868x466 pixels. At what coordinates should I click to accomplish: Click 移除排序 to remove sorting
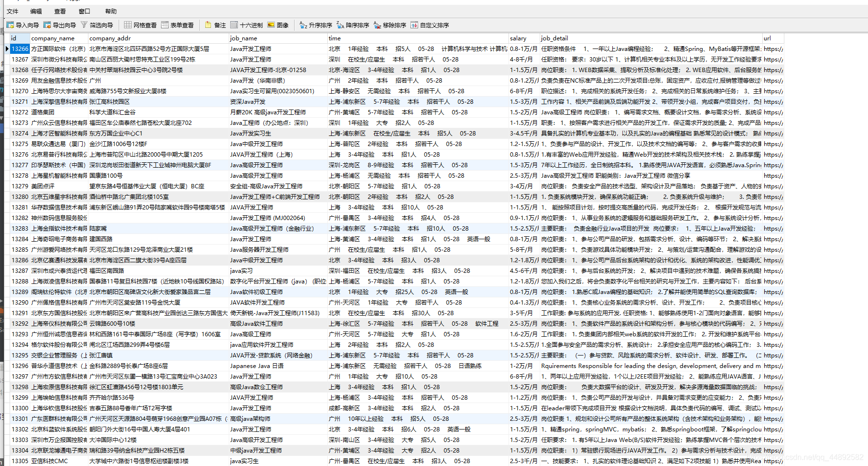(x=390, y=25)
